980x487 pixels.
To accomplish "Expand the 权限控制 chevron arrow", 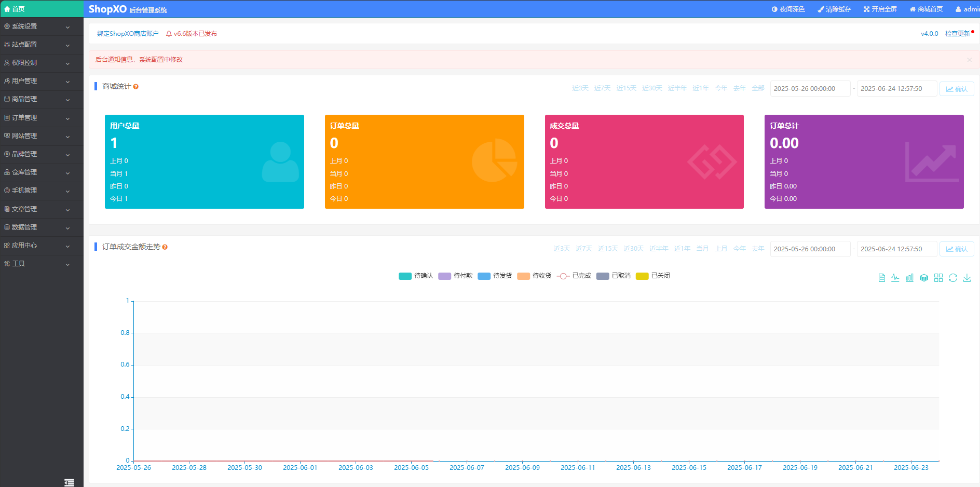I will (x=67, y=64).
